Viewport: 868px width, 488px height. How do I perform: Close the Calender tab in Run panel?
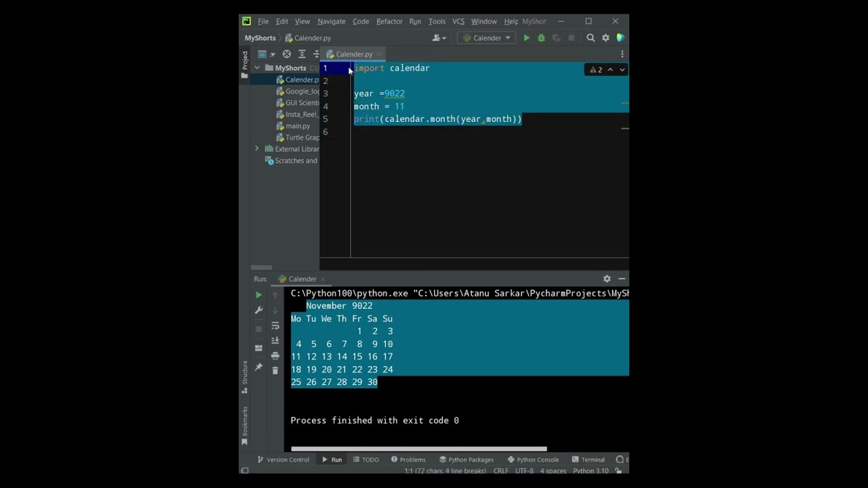(323, 279)
